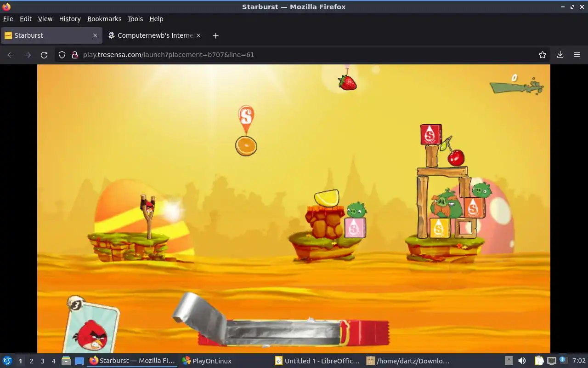
Task: Click the shield tracking protection icon
Action: [62, 55]
